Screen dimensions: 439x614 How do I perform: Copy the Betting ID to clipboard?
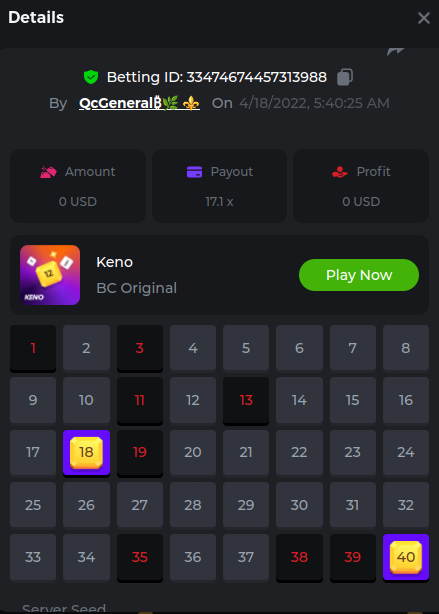coord(345,77)
